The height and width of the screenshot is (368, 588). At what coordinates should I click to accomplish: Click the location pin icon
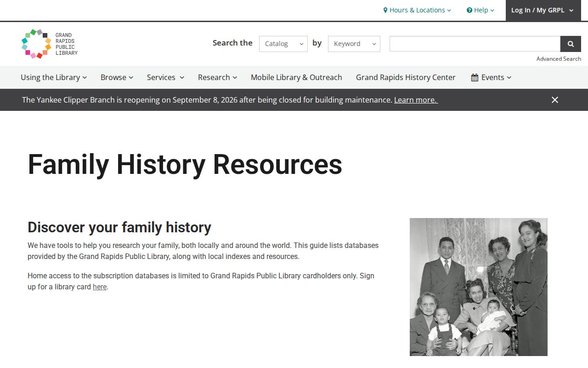(385, 10)
